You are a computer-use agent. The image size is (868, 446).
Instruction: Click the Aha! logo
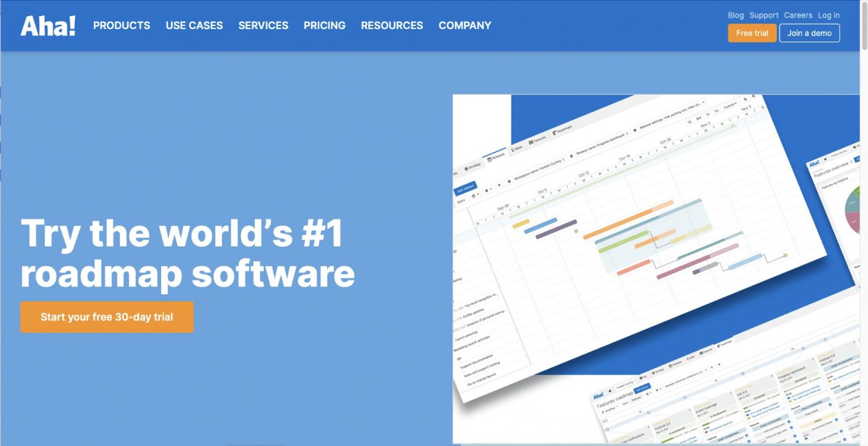48,25
